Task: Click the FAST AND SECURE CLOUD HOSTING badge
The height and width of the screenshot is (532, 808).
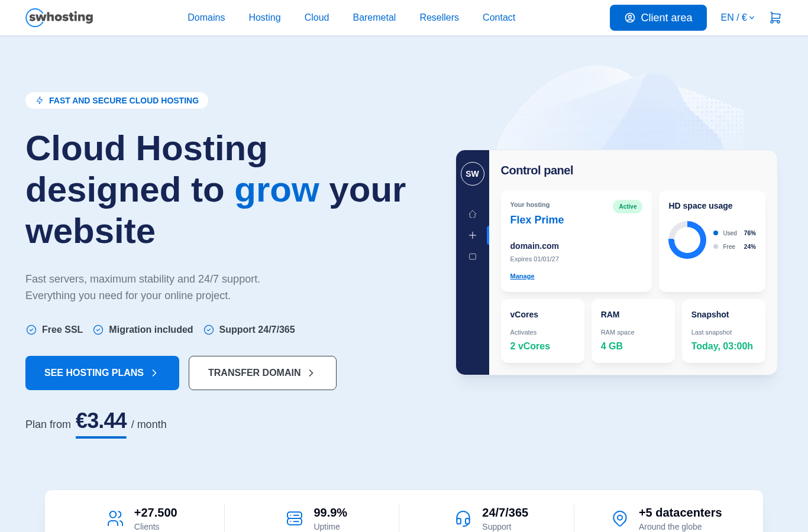Action: [117, 100]
